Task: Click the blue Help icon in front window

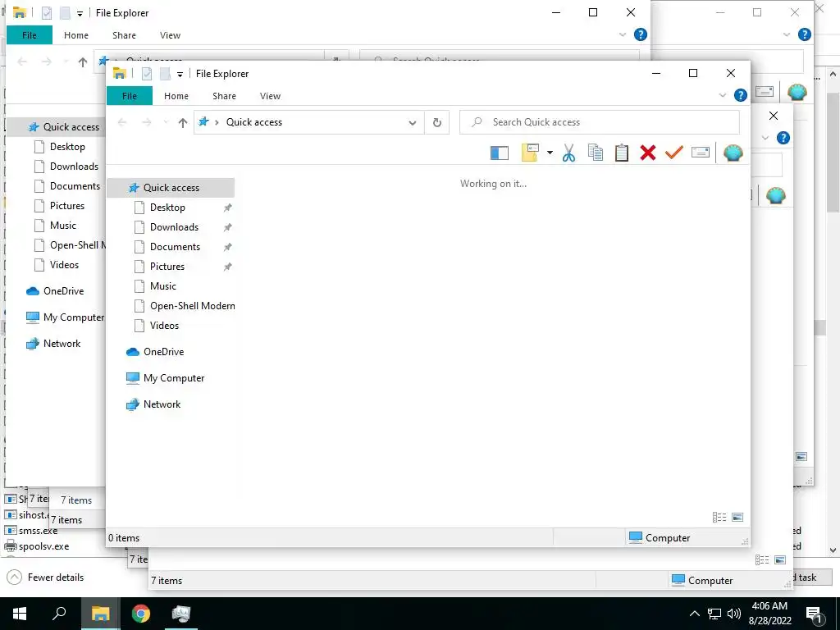Action: (x=741, y=95)
